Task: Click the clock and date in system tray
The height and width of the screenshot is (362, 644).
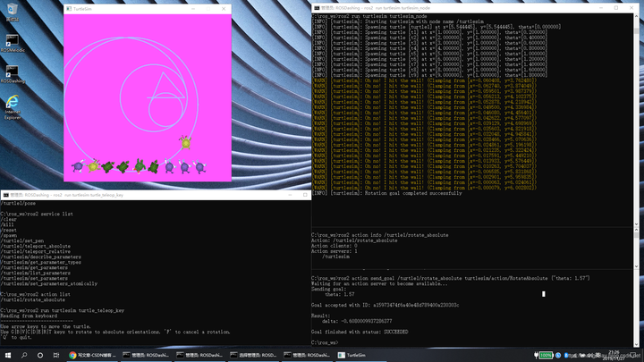Action: pos(614,355)
